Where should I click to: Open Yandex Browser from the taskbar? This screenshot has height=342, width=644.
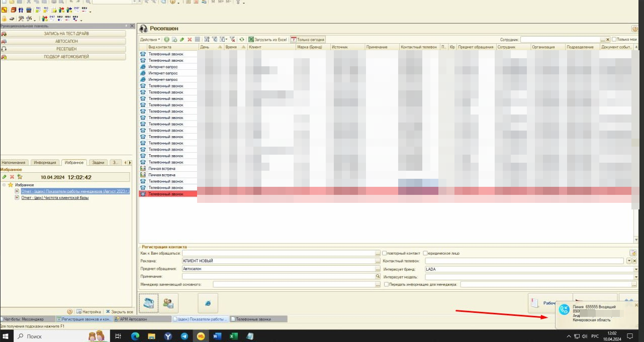168,336
